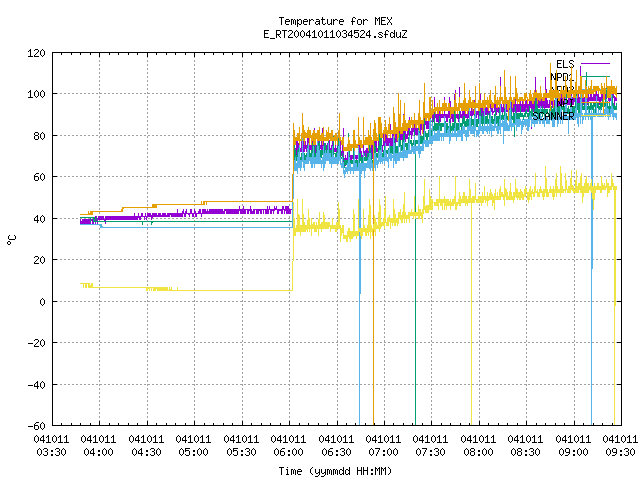Click the NPI legend label
This screenshot has width=640, height=480.
tap(565, 103)
